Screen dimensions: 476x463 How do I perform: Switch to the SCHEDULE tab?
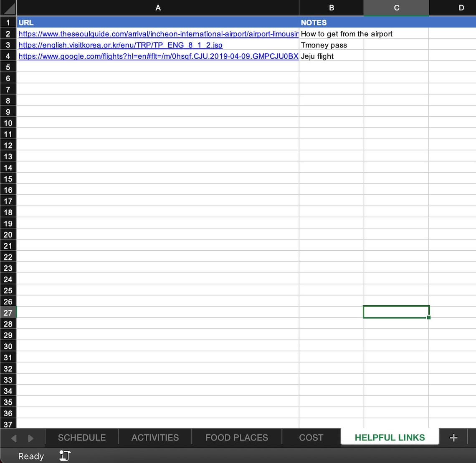point(81,437)
